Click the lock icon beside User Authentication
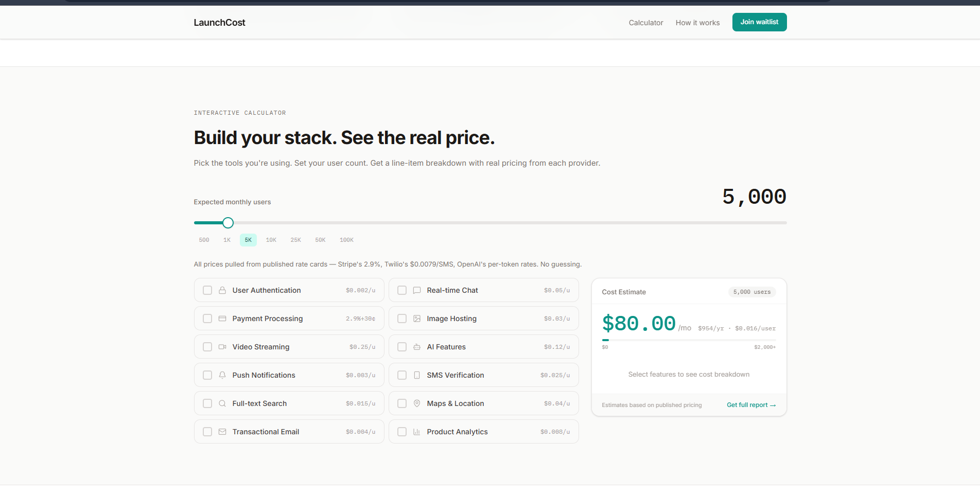980x495 pixels. coord(222,290)
